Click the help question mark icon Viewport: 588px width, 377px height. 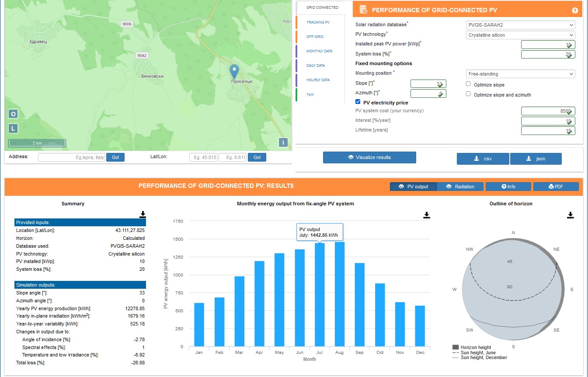pos(575,10)
